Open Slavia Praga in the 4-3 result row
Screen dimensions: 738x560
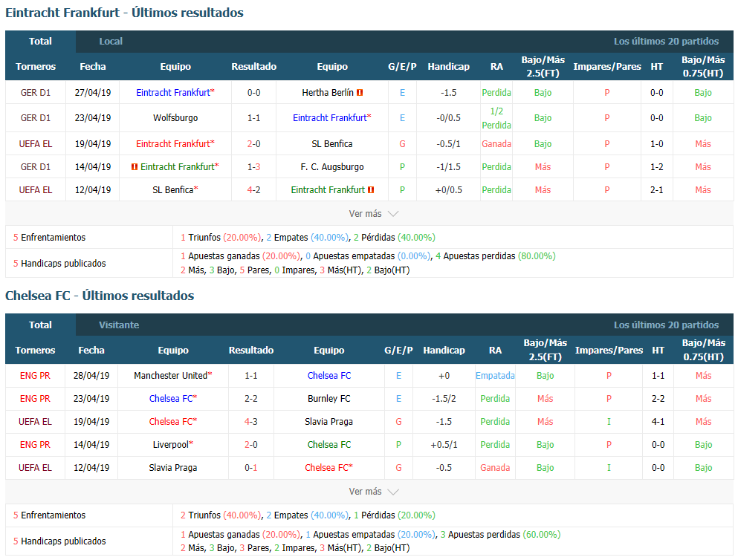[328, 422]
